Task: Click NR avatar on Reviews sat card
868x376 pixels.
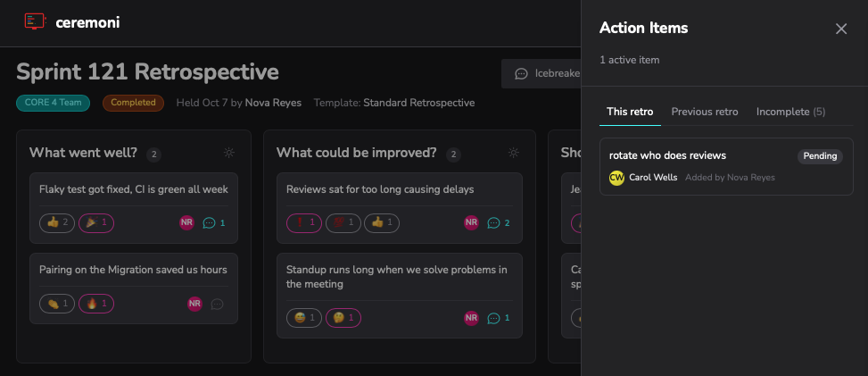Action: (471, 223)
